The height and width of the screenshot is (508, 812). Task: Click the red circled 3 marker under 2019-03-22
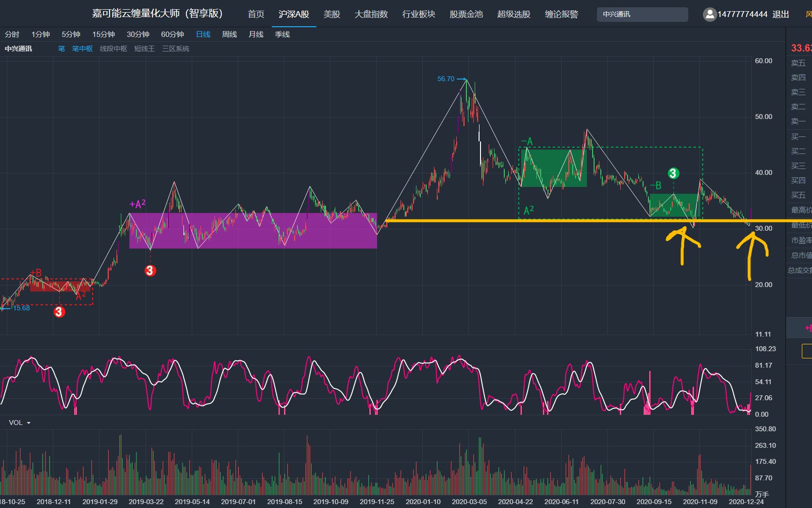pos(150,271)
